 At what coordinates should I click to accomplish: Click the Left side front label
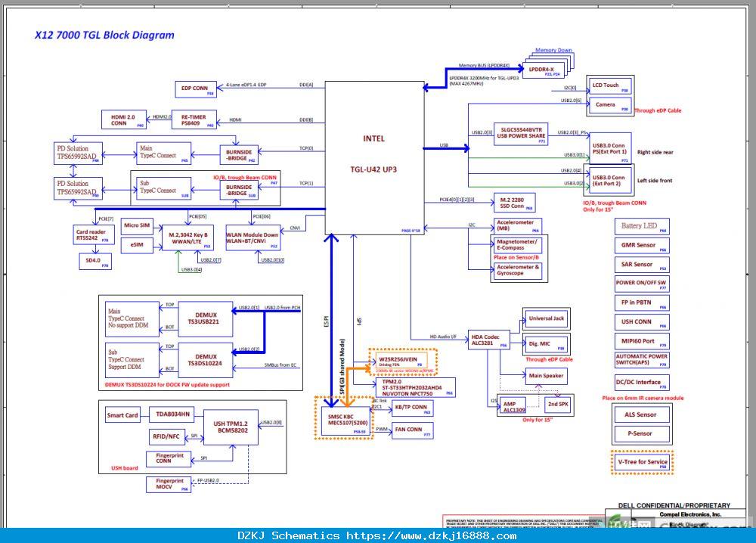click(654, 181)
